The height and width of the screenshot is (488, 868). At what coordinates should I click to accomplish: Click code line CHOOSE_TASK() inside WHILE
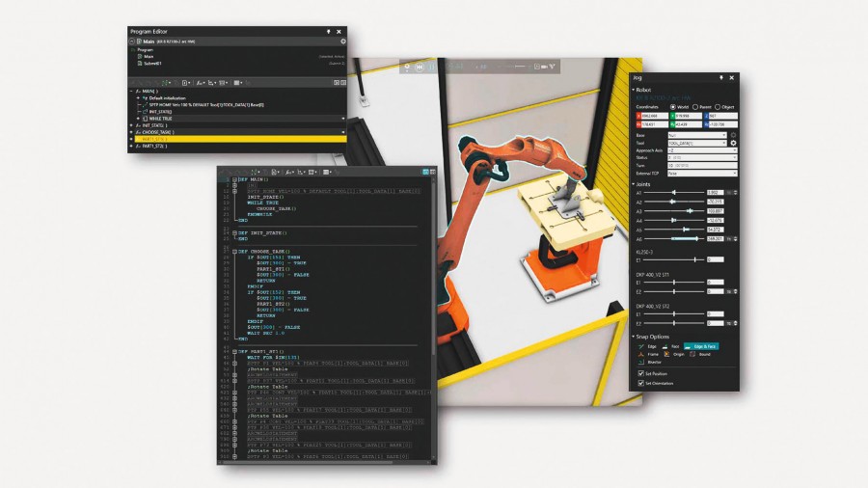pyautogui.click(x=276, y=208)
